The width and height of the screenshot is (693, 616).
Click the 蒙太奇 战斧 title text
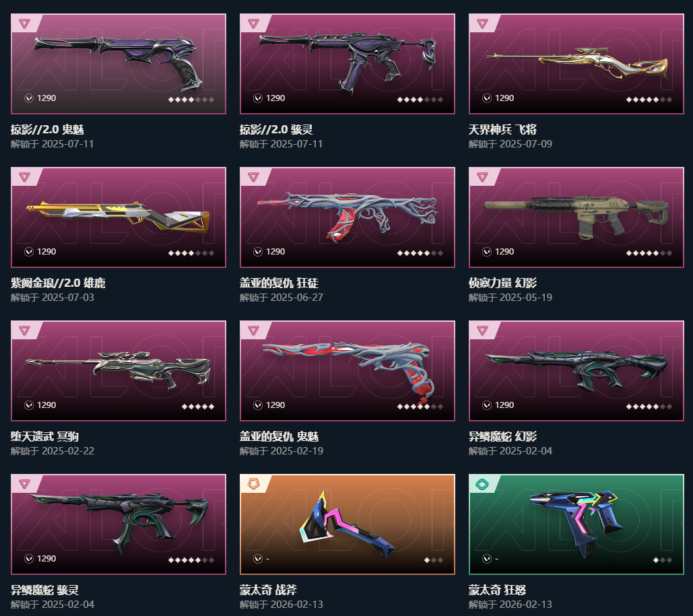(x=268, y=590)
